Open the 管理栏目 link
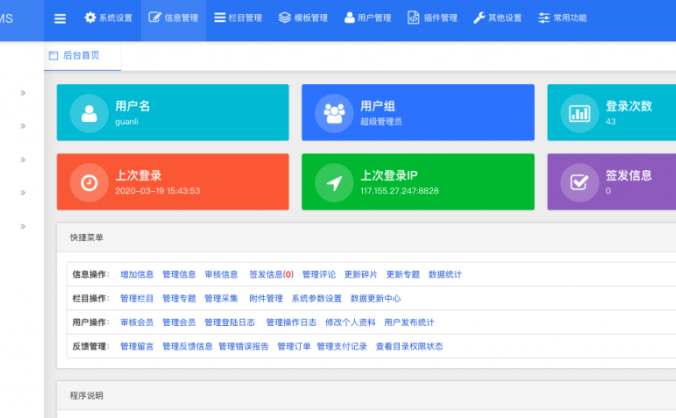The height and width of the screenshot is (418, 676). tap(137, 299)
